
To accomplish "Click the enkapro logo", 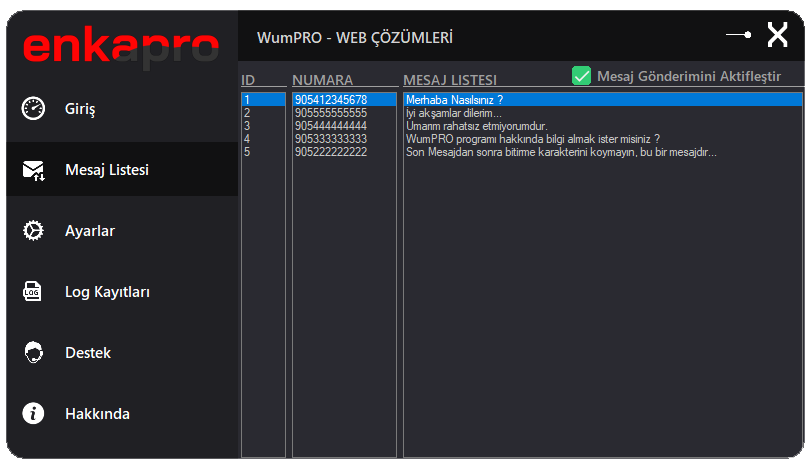I will click(121, 48).
